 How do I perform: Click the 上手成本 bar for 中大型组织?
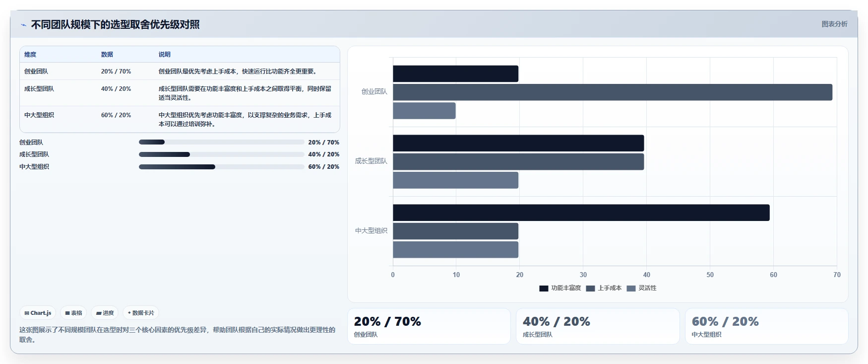tap(455, 231)
